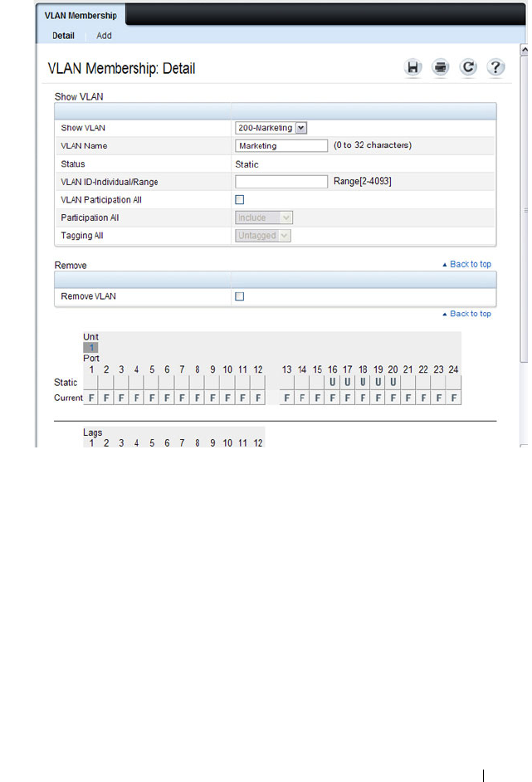Toggle Static U cell for port 20
Viewport: 532px width, 782px height.
click(393, 383)
